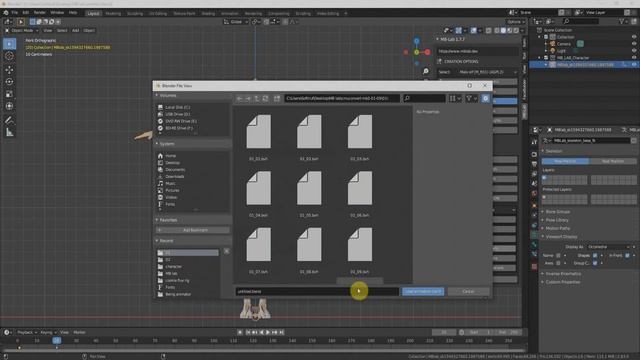This screenshot has width=640, height=360.
Task: Go to parent directory in file browser
Action: pos(257,98)
